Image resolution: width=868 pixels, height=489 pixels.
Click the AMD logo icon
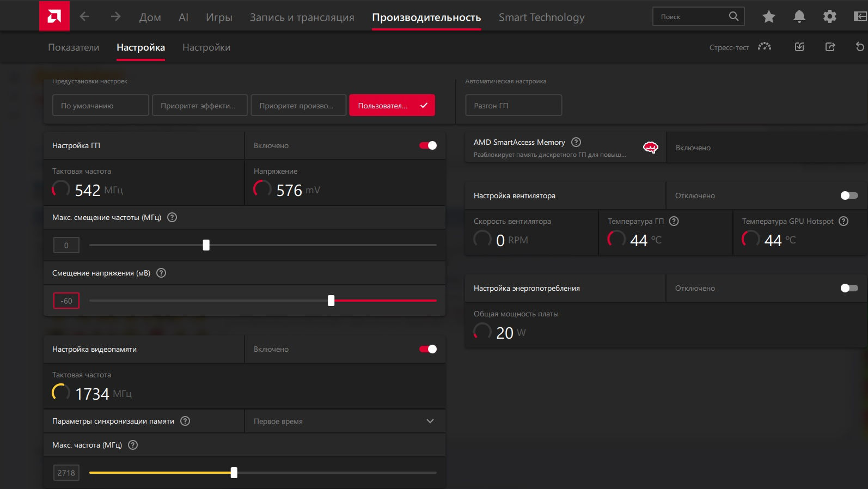54,16
